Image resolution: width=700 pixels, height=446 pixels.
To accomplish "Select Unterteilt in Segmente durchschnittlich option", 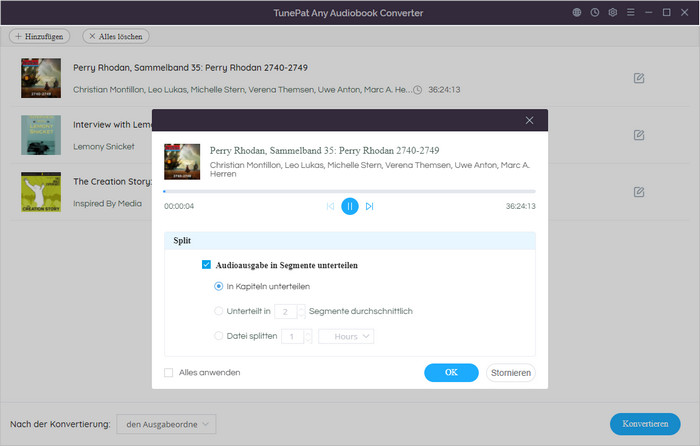I will click(x=218, y=311).
